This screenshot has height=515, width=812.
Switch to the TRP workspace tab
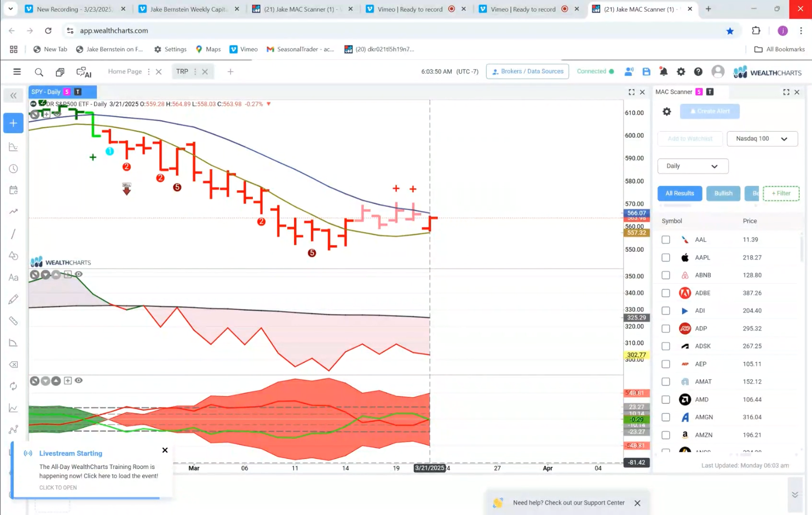tap(182, 72)
